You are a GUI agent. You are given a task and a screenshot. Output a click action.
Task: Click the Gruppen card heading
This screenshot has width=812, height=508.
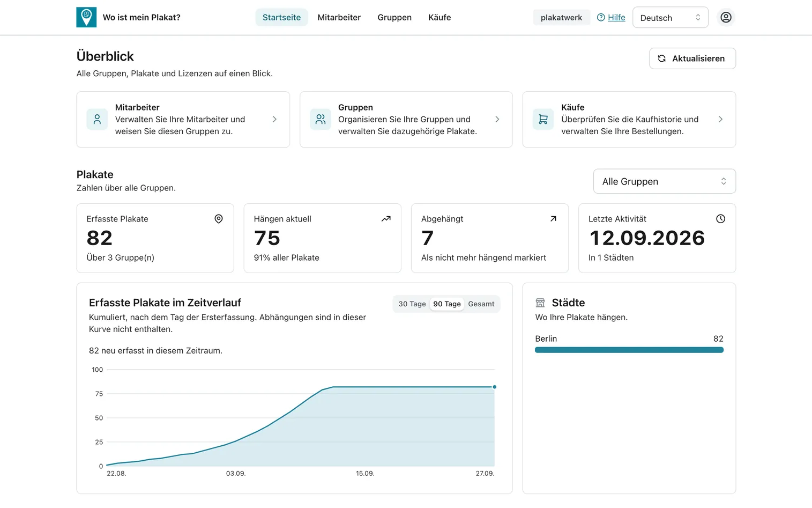(x=355, y=107)
